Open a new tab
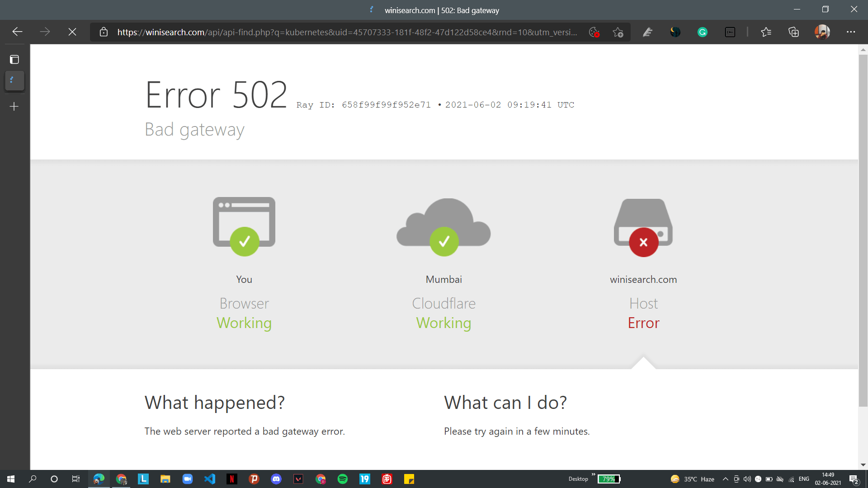868x488 pixels. click(14, 107)
